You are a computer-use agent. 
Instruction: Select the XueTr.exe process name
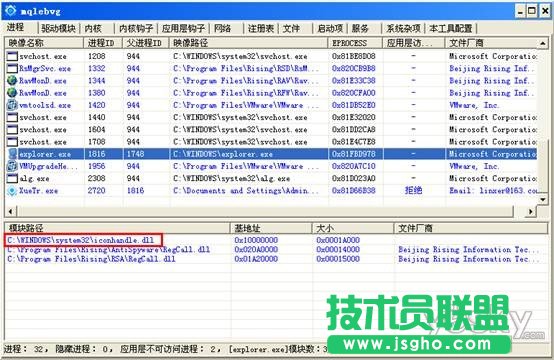(x=39, y=191)
